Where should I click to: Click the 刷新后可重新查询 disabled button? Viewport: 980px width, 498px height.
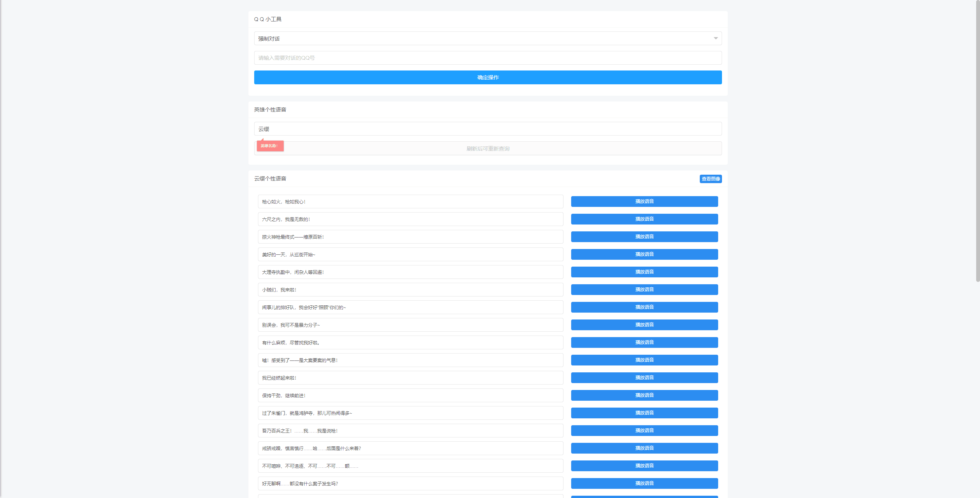(x=488, y=149)
